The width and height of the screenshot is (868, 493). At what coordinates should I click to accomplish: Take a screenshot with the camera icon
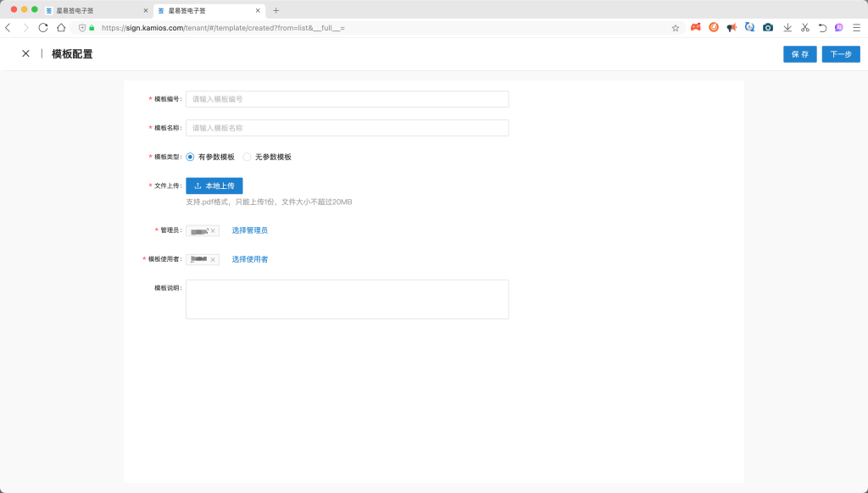[x=768, y=27]
